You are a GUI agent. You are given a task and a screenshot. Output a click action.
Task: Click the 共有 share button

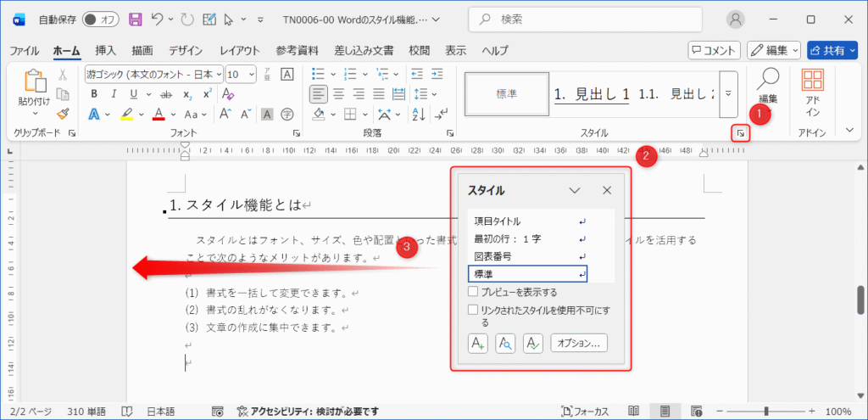(832, 51)
